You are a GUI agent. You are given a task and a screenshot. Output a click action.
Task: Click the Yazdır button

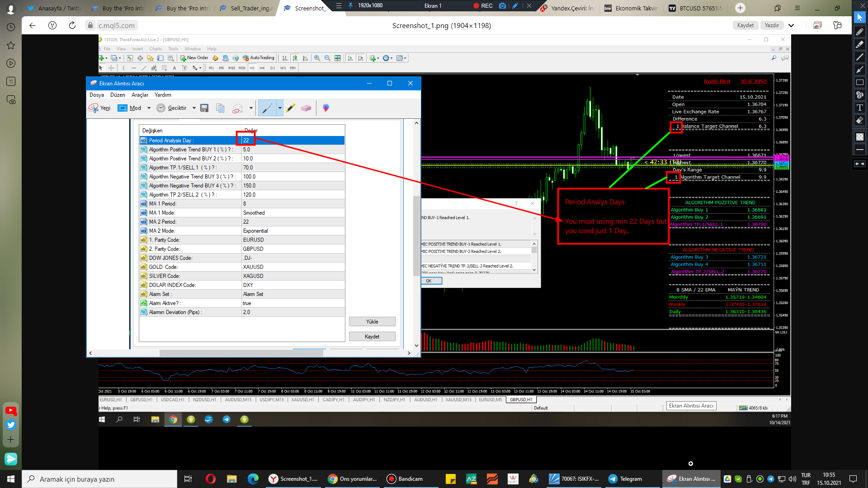coord(772,25)
